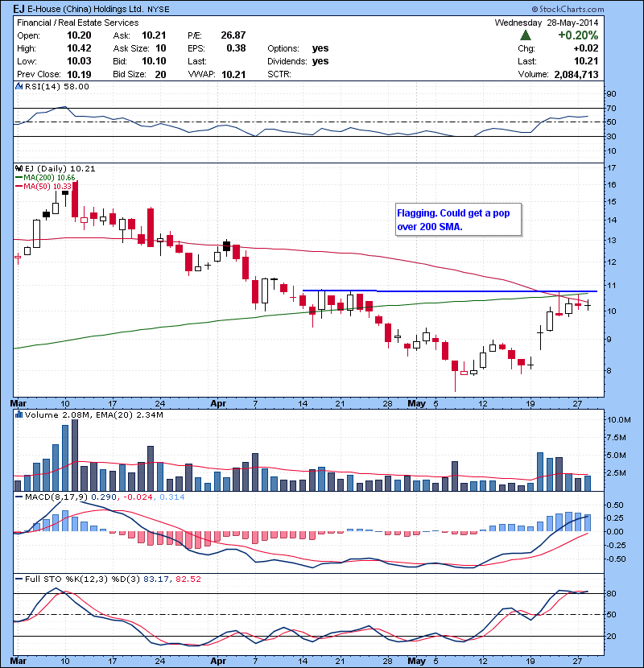The image size is (644, 668).
Task: Click the E-House (China) Holdings Ltd. name
Action: coord(85,9)
